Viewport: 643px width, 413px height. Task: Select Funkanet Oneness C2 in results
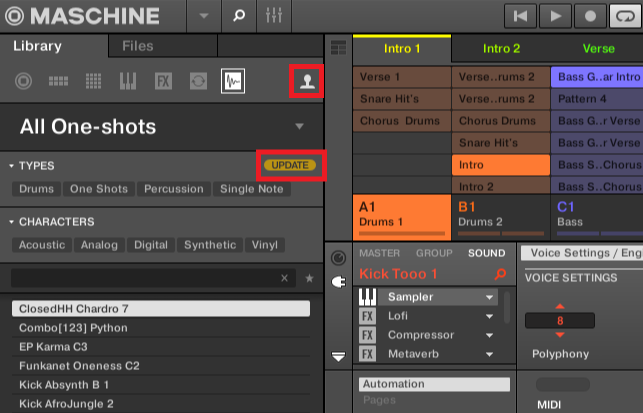(x=161, y=366)
